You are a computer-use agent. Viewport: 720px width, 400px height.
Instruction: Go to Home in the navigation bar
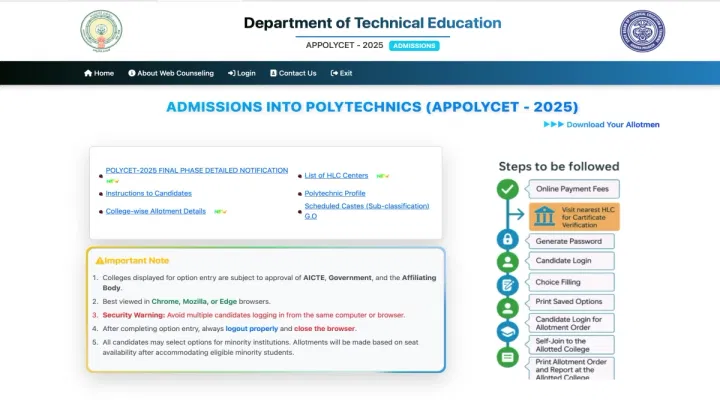[x=99, y=73]
